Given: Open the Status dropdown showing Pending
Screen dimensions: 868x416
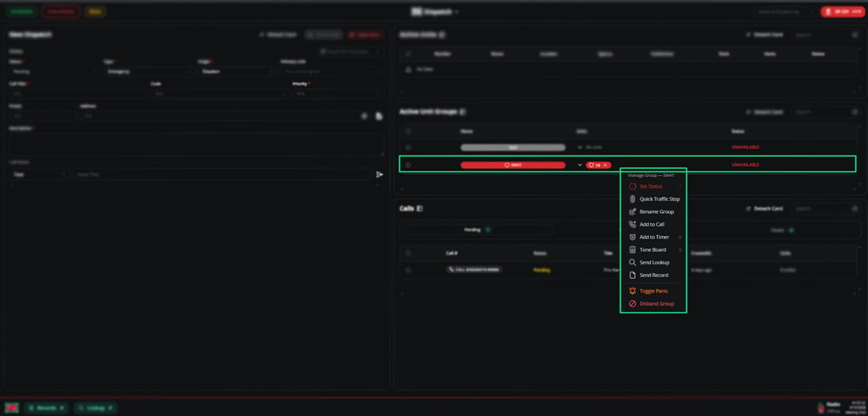Looking at the screenshot, I should point(54,72).
